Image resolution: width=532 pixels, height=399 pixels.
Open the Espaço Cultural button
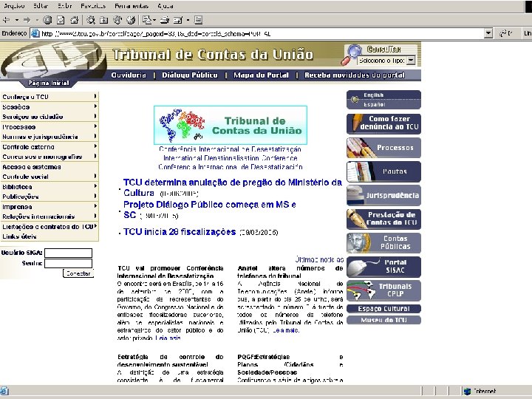pyautogui.click(x=383, y=309)
